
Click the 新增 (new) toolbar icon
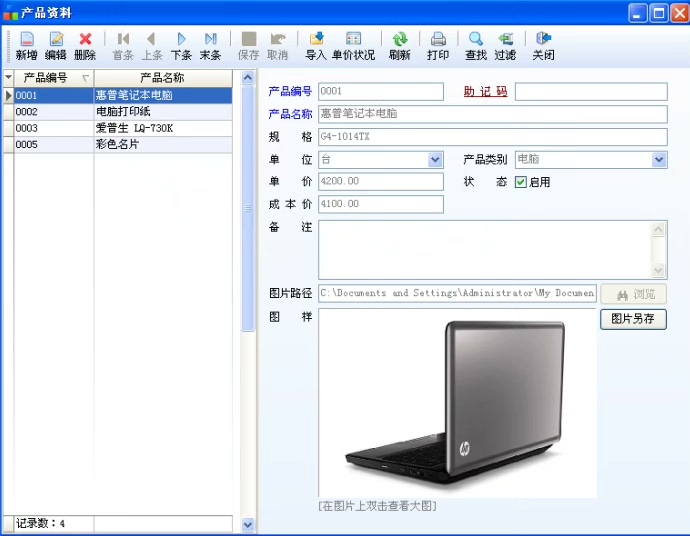(26, 45)
